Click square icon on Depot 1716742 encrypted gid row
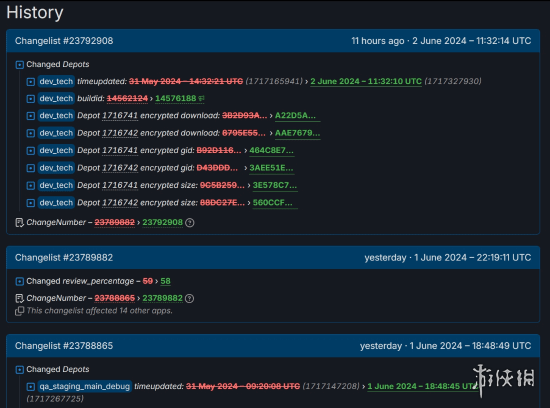 click(x=31, y=168)
